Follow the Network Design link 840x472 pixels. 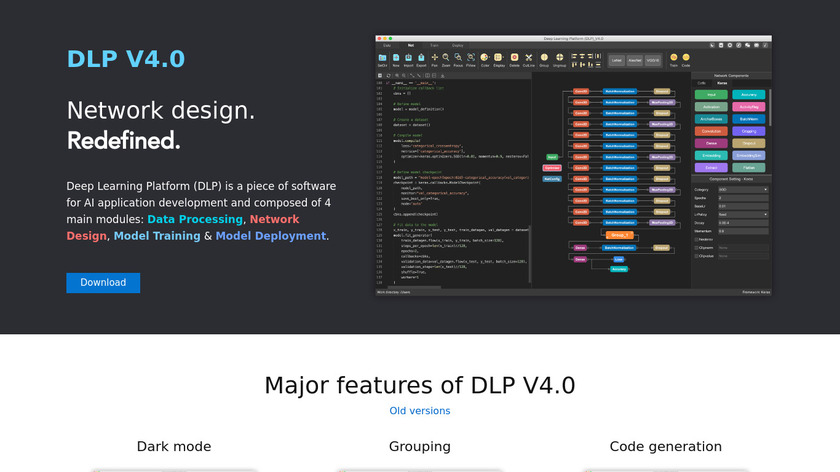pyautogui.click(x=183, y=228)
